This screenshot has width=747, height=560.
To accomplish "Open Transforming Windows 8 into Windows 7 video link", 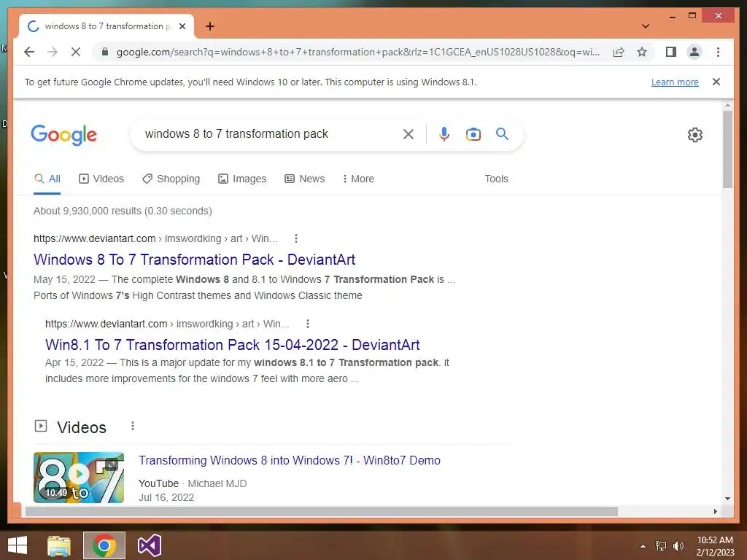I will pyautogui.click(x=289, y=461).
